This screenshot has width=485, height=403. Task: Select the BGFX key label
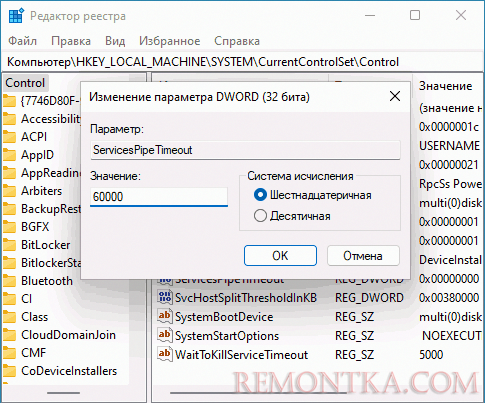(35, 227)
